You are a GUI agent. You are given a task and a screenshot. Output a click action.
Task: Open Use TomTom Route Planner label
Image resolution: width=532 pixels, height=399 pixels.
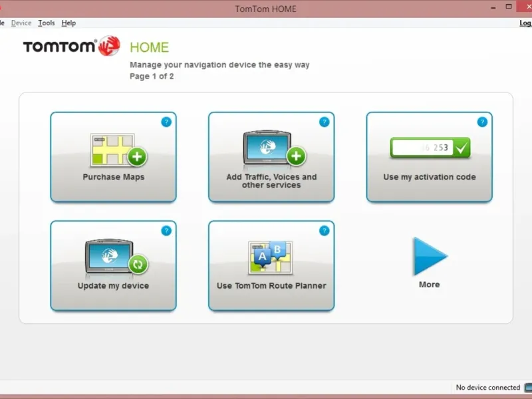(271, 286)
